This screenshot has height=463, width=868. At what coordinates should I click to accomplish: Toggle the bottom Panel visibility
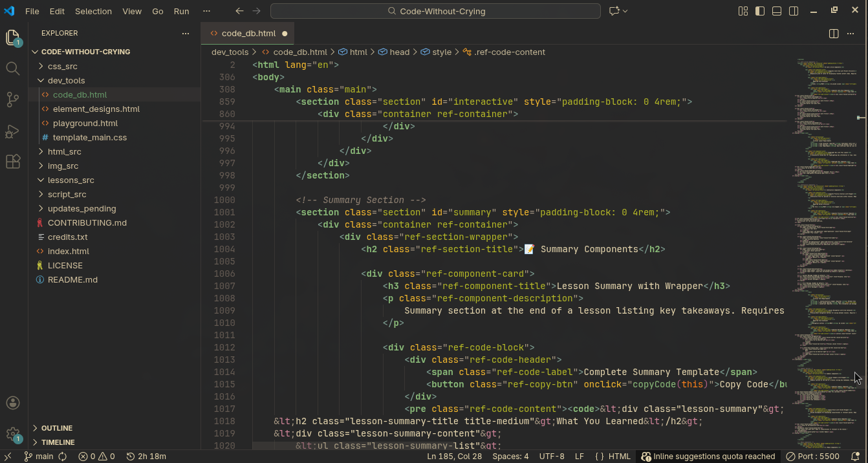[x=777, y=11]
